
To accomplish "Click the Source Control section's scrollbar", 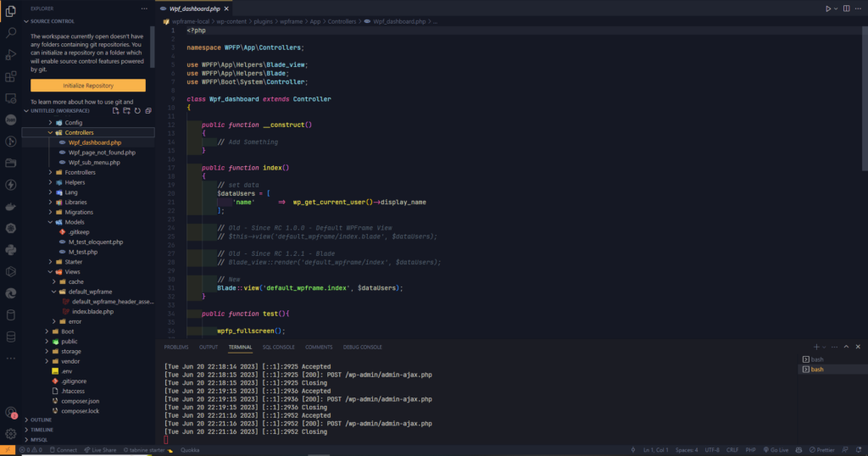I will (153, 47).
